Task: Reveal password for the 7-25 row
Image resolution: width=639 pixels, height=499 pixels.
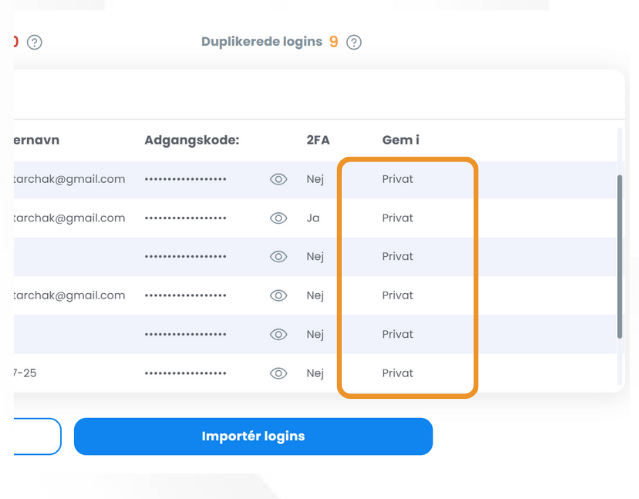Action: coord(278,373)
